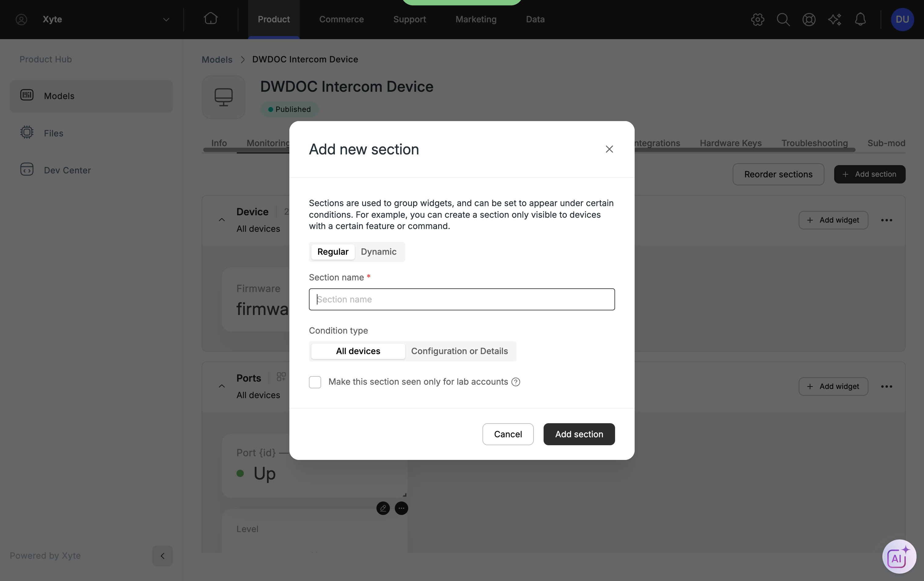This screenshot has height=581, width=924.
Task: Click the help lifebuoy icon
Action: click(809, 19)
